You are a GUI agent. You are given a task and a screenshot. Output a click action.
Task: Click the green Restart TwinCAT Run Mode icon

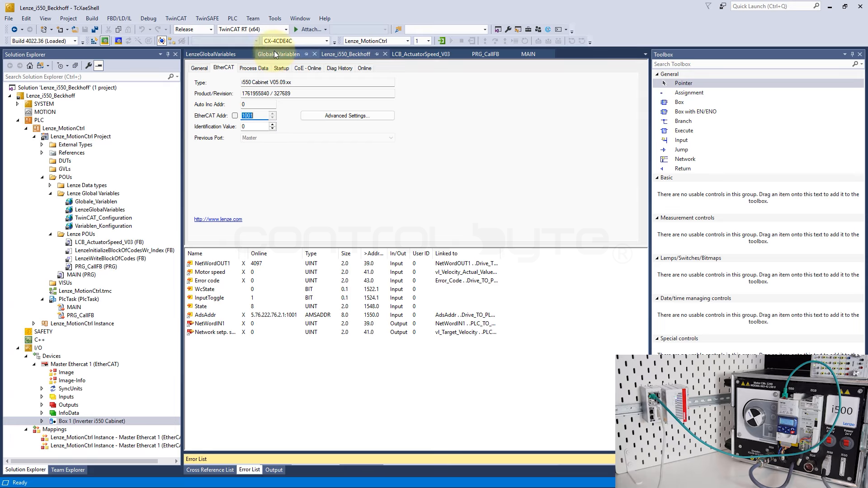point(105,41)
